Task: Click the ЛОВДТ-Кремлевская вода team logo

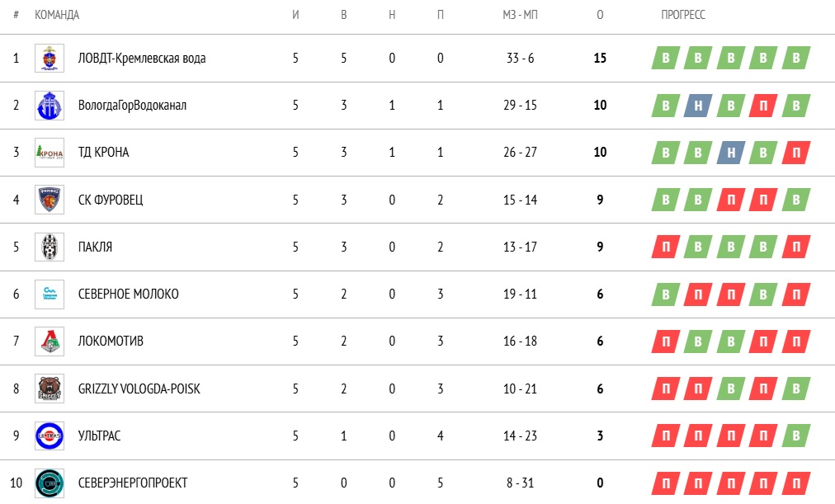Action: pyautogui.click(x=49, y=58)
